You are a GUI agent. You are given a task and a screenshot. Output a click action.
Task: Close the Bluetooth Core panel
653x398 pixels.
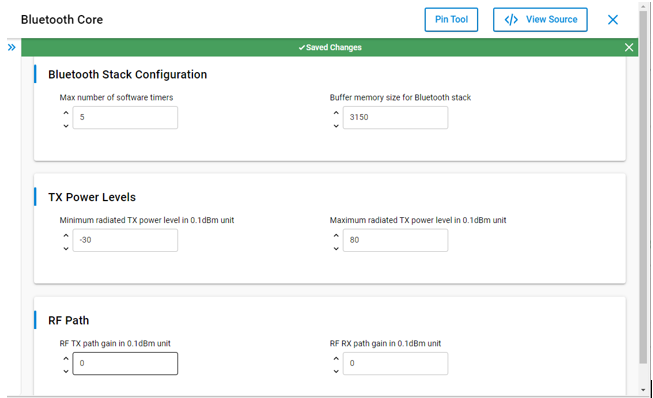(613, 20)
